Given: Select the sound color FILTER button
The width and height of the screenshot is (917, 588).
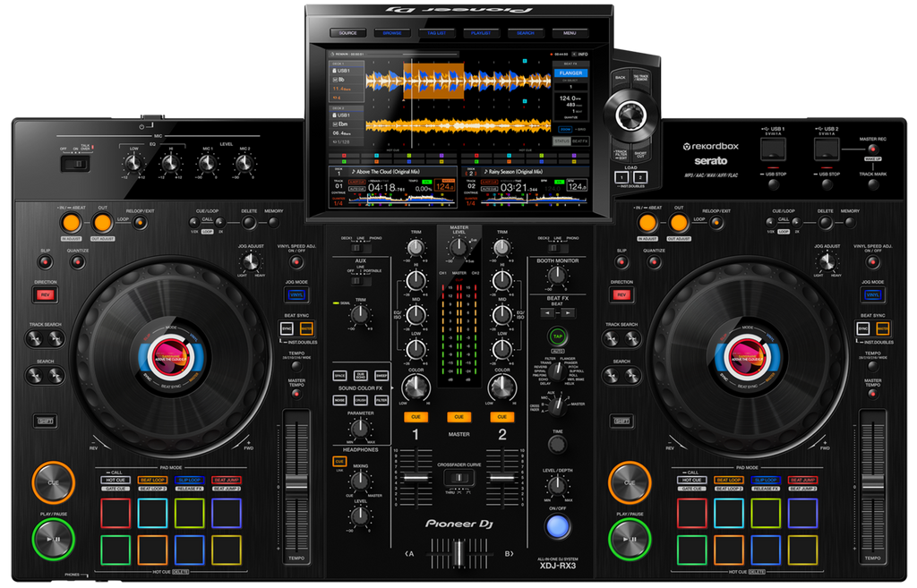Looking at the screenshot, I should [381, 400].
